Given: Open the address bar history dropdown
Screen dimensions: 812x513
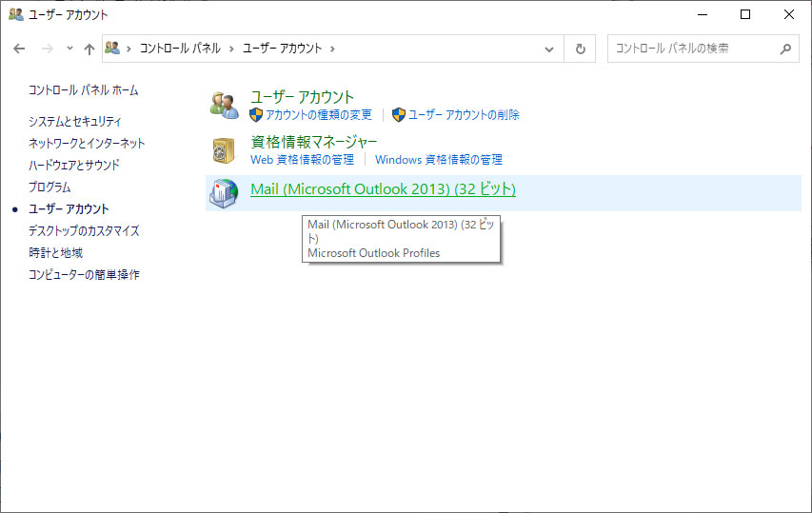Looking at the screenshot, I should pos(549,49).
